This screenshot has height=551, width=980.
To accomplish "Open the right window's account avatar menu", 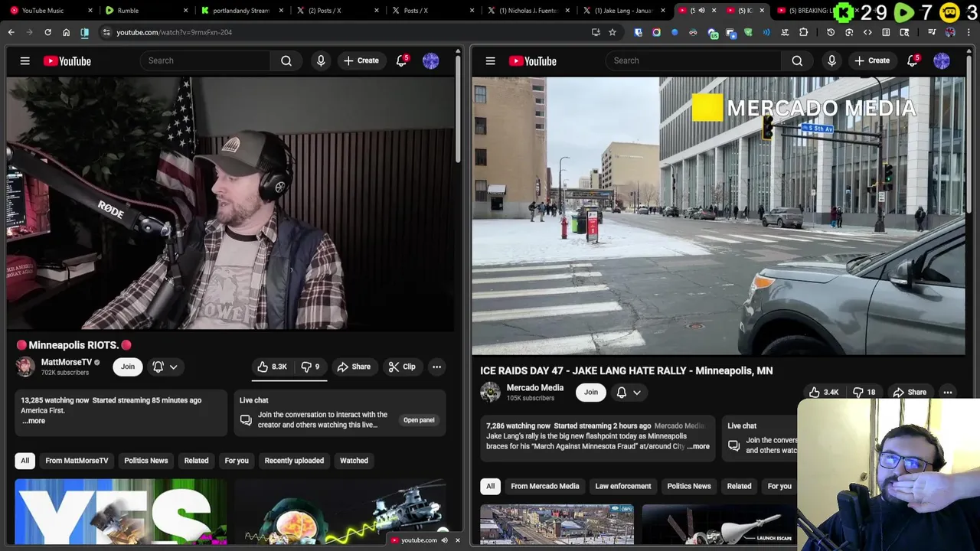I will pyautogui.click(x=942, y=61).
